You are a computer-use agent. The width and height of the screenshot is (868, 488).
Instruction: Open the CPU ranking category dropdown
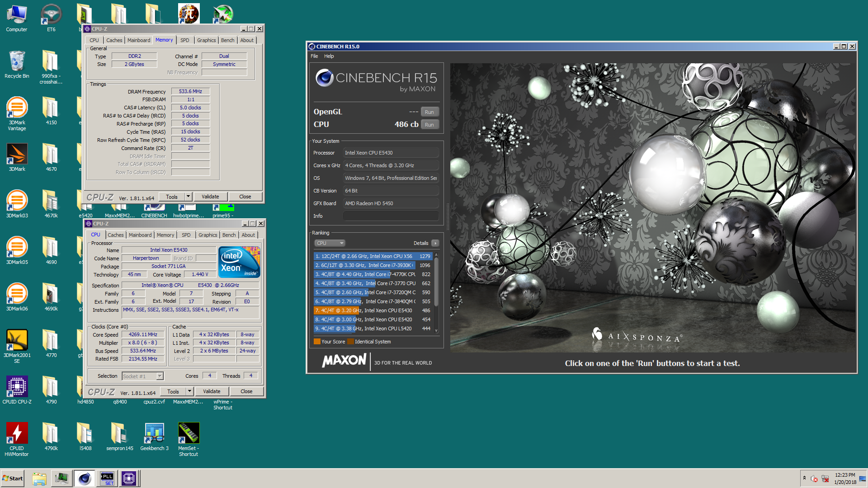(330, 243)
